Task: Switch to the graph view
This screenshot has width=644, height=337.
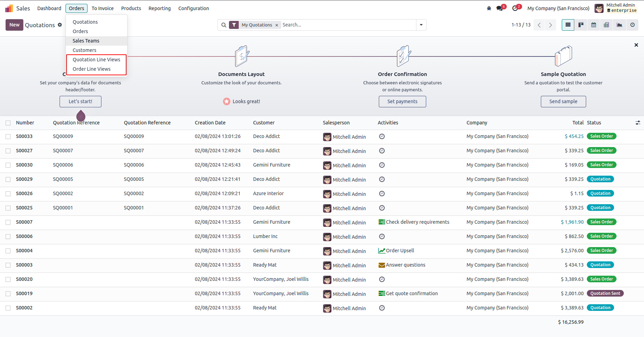Action: click(x=620, y=25)
